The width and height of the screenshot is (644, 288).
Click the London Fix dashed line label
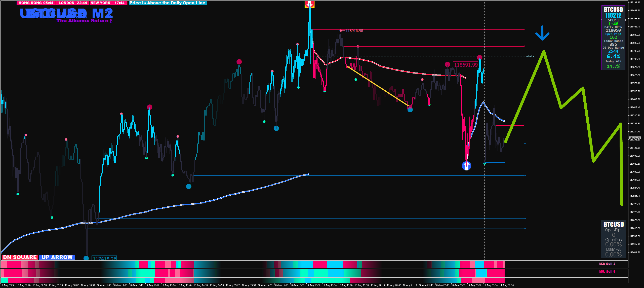529,56
